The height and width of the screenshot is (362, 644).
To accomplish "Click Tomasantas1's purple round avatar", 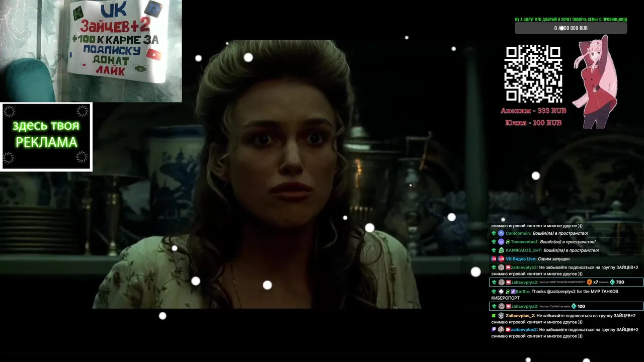I will 501,242.
